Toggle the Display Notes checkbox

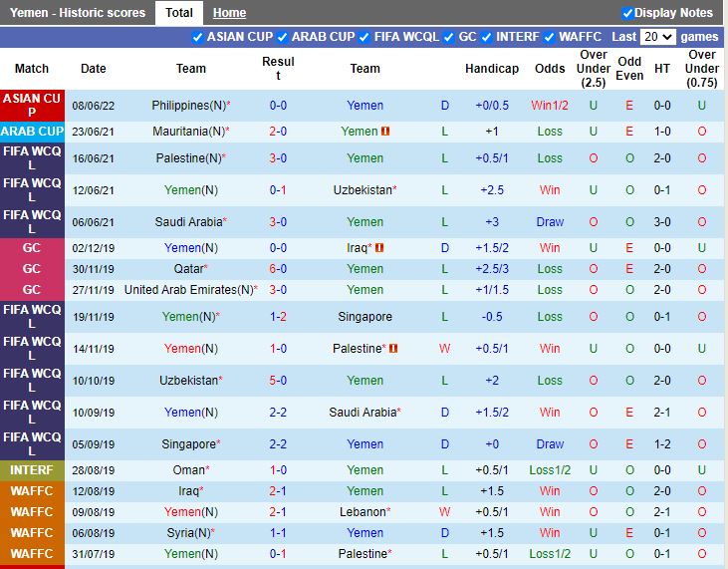627,13
